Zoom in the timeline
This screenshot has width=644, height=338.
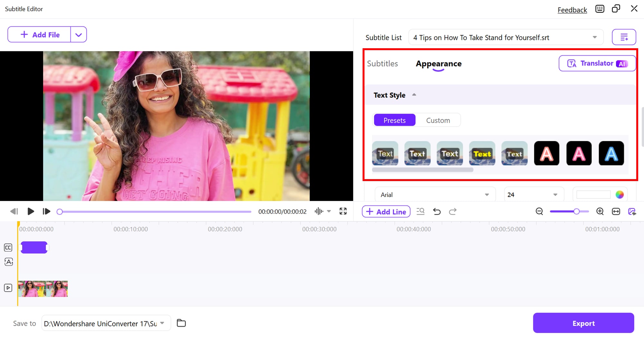(x=600, y=211)
